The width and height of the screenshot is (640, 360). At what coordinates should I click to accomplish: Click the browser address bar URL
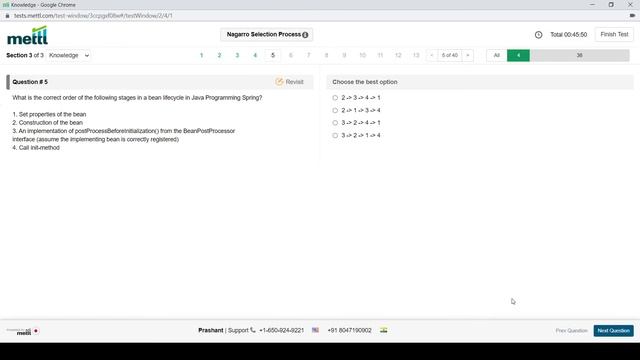coord(93,16)
